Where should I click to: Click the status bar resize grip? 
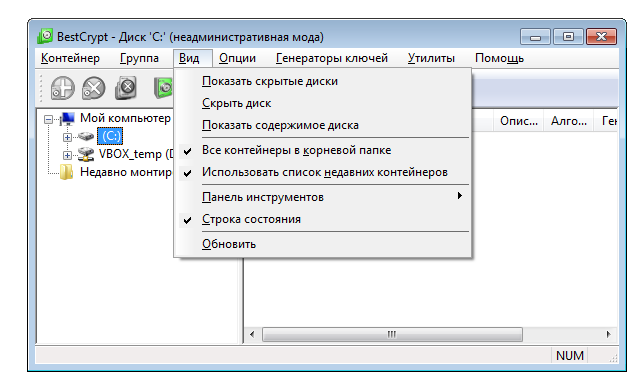[x=613, y=358]
